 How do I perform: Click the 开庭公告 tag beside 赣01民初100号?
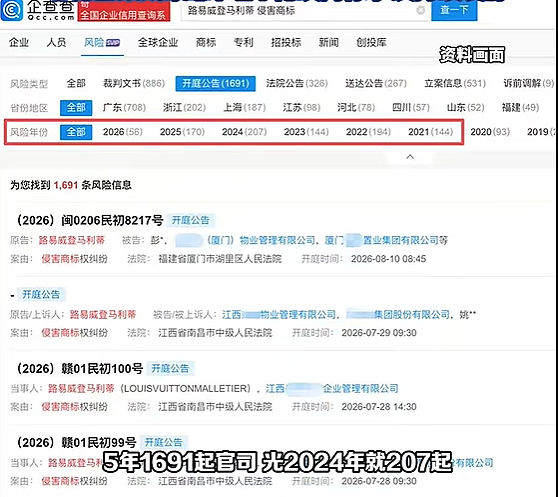click(x=170, y=368)
